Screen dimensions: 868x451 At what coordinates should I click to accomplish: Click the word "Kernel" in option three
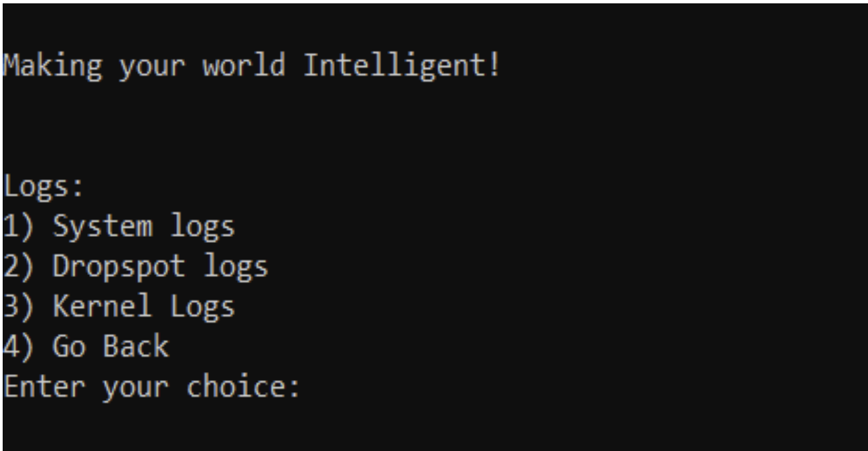point(102,307)
